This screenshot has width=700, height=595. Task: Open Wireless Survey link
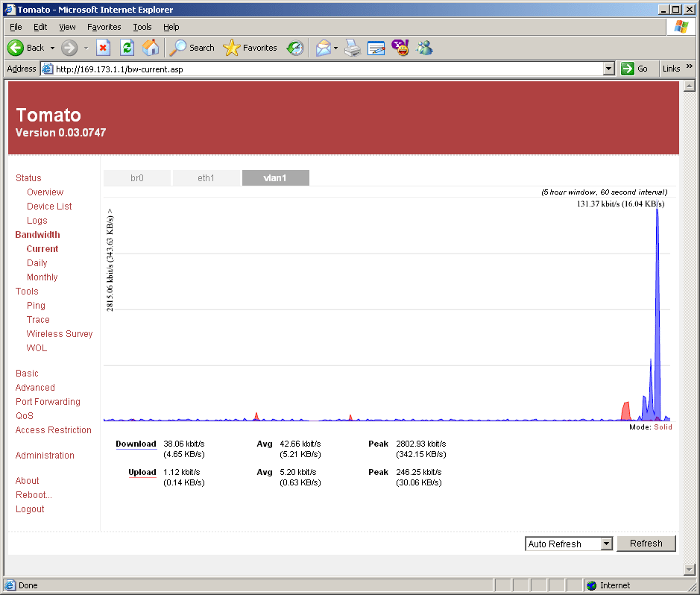[60, 334]
